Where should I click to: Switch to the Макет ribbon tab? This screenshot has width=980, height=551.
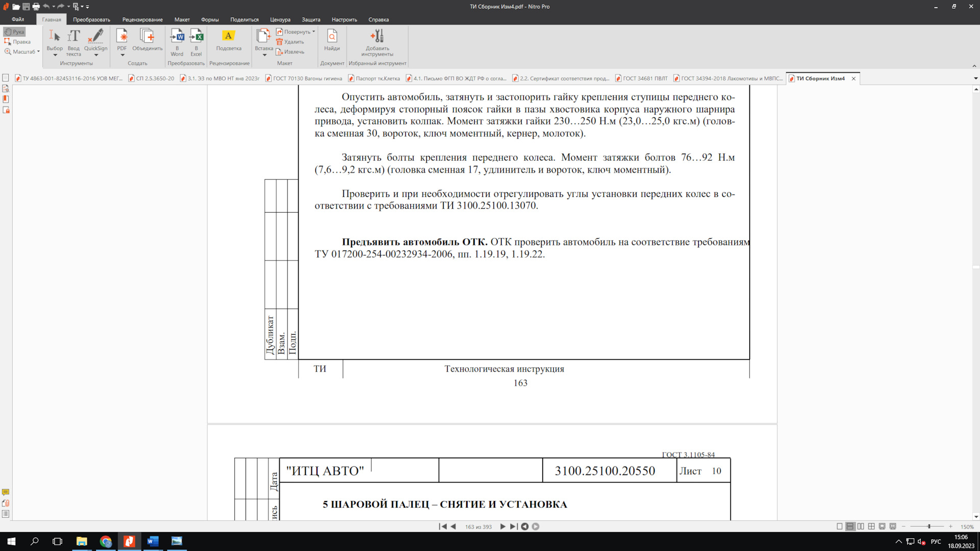(182, 19)
